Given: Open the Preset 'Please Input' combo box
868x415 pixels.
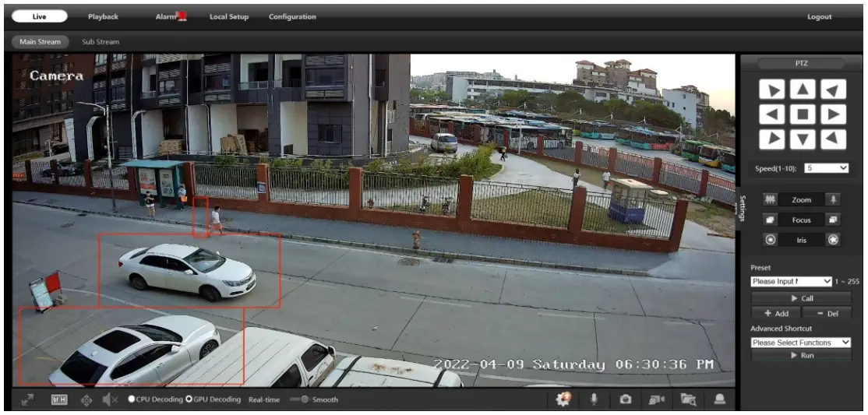Looking at the screenshot, I should pos(791,281).
